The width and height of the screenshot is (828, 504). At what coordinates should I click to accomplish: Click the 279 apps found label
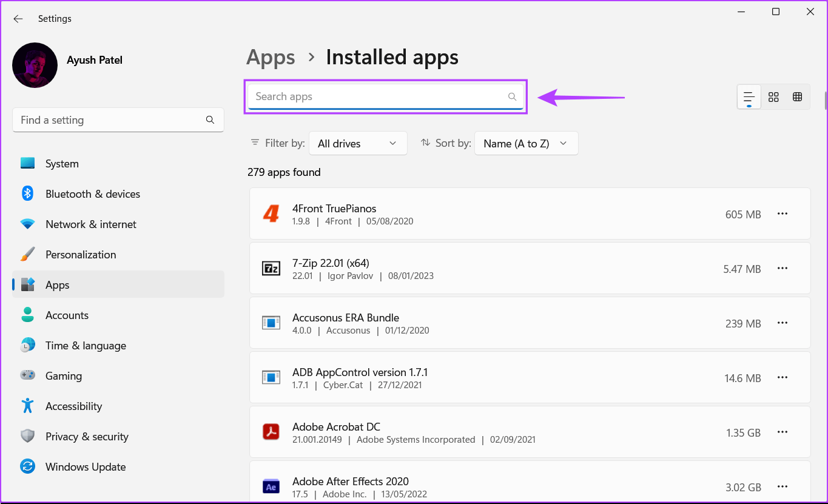(x=284, y=172)
